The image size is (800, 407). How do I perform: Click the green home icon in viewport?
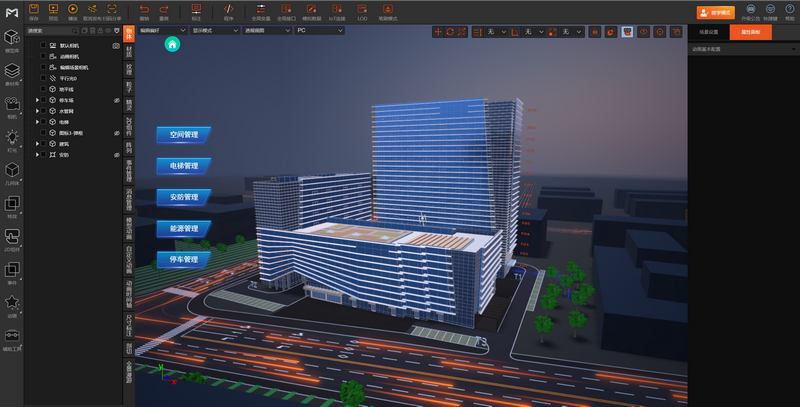click(x=173, y=44)
